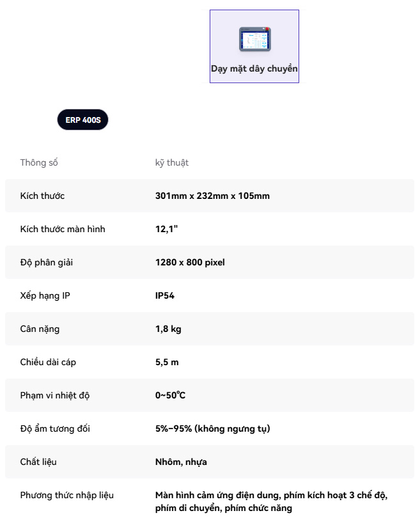Click the "Nhôm, nhựa" material value

pyautogui.click(x=181, y=462)
